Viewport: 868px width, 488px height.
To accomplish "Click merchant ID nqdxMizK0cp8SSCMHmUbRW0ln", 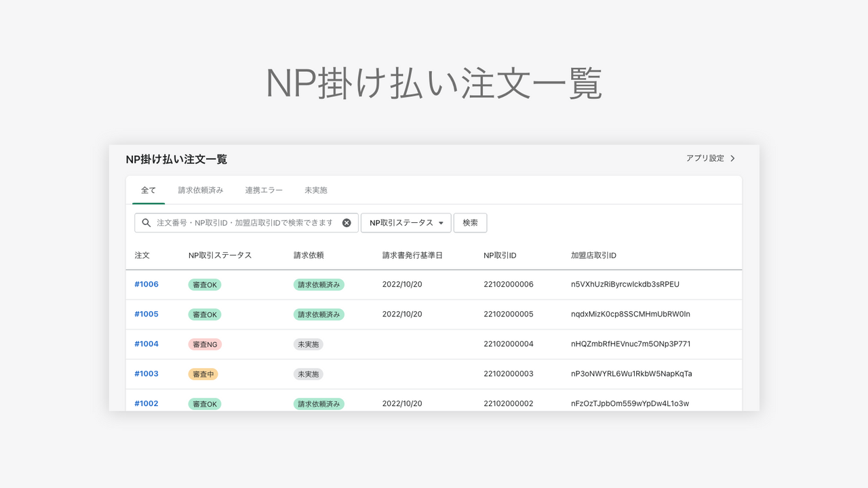I will (x=631, y=314).
